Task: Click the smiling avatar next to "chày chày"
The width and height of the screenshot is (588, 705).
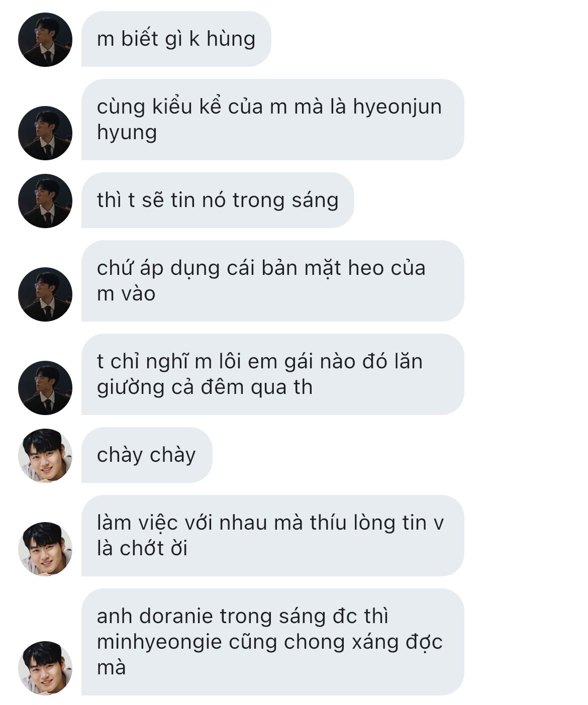Action: tap(45, 455)
